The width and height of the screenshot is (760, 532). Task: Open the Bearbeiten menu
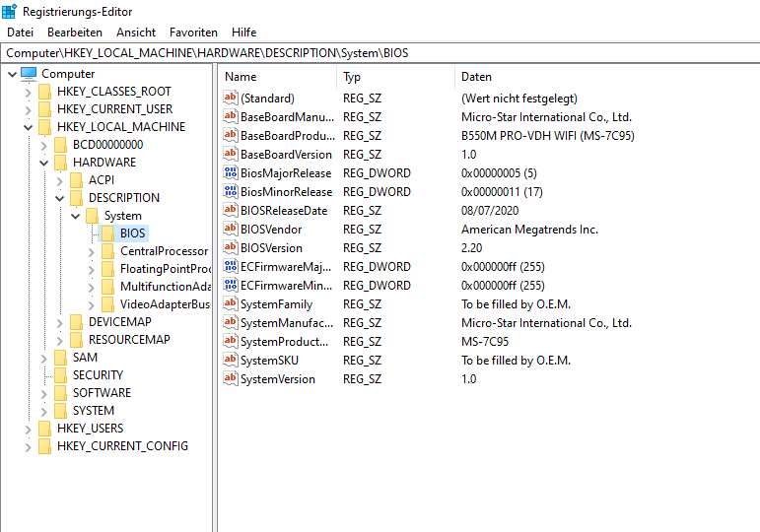pos(75,33)
